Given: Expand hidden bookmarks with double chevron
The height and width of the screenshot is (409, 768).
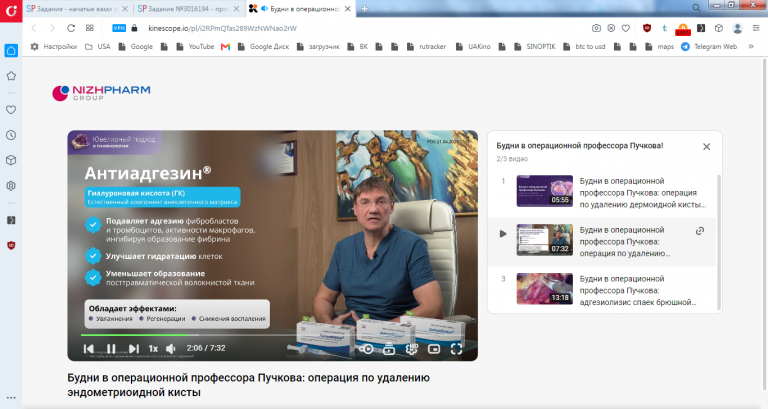Looking at the screenshot, I should point(750,47).
